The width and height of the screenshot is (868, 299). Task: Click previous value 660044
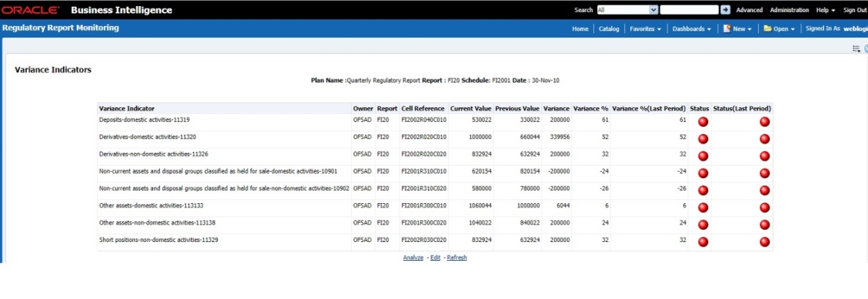(529, 137)
